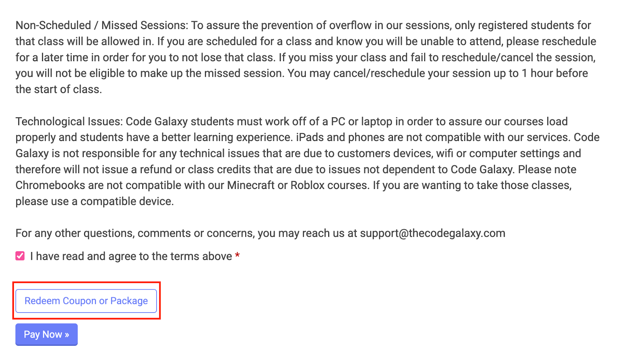Click the support@thecodegalaxy.com email address

coord(432,233)
